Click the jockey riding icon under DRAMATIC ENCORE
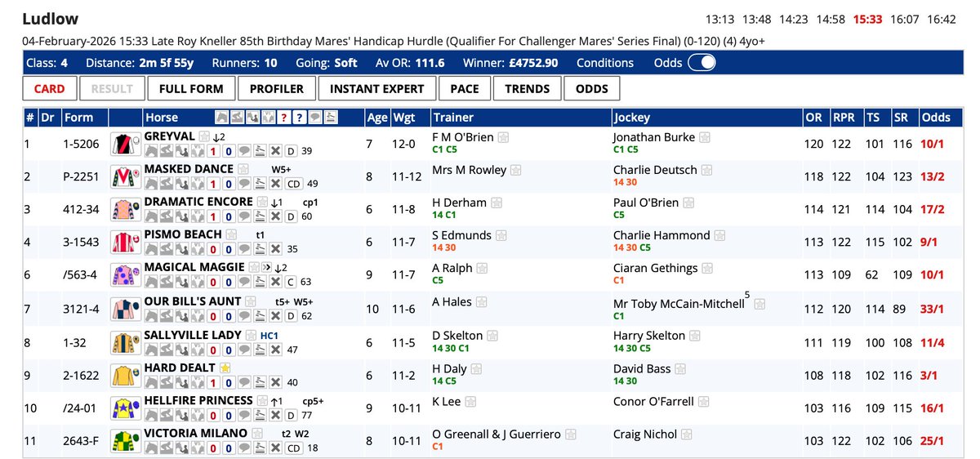 point(167,216)
